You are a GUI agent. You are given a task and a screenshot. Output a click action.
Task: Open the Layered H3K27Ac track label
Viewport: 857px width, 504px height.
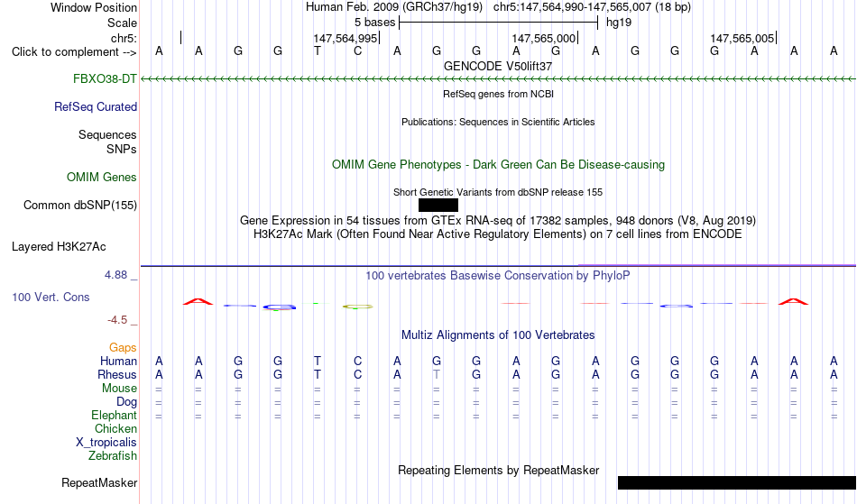[x=59, y=247]
